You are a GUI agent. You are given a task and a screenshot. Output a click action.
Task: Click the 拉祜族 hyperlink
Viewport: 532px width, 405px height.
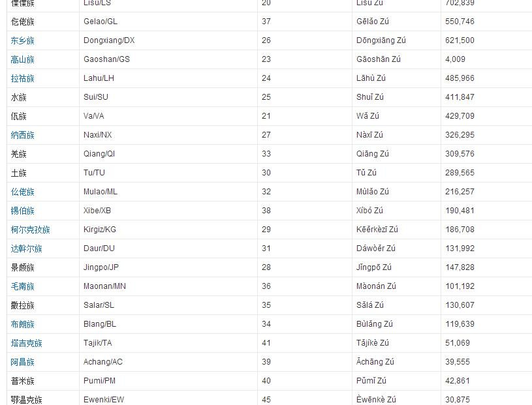(23, 78)
